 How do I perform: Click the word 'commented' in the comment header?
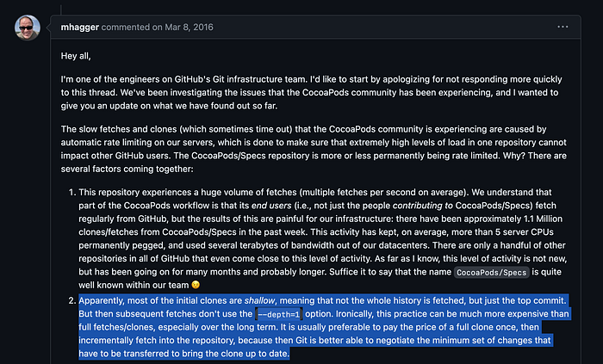point(126,28)
